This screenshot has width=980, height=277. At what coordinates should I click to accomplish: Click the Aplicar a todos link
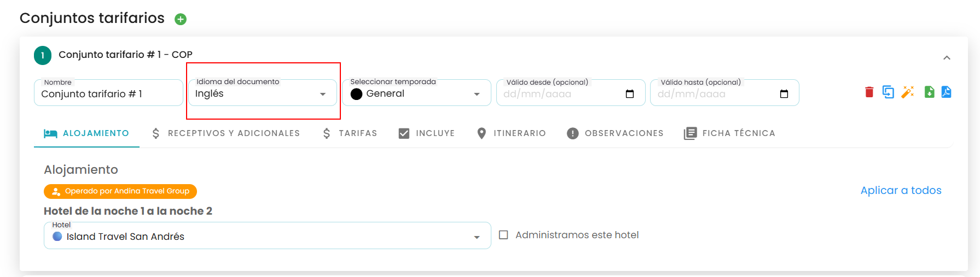coord(901,191)
